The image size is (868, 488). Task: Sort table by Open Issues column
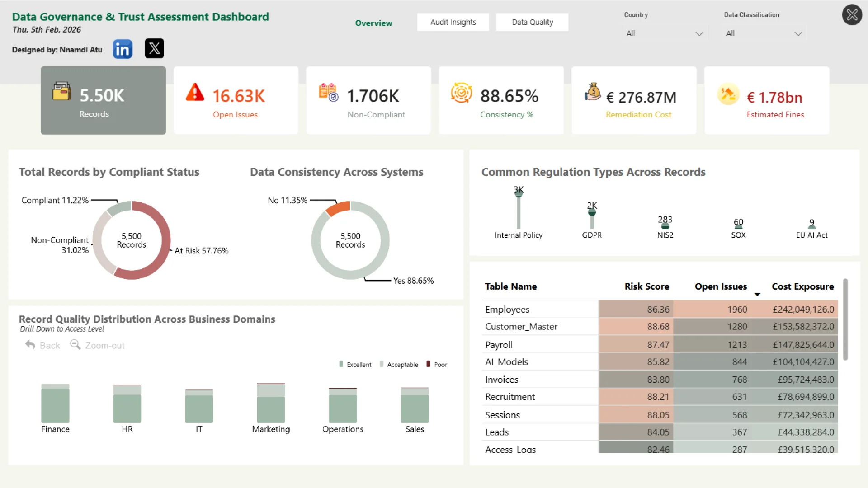(x=721, y=286)
